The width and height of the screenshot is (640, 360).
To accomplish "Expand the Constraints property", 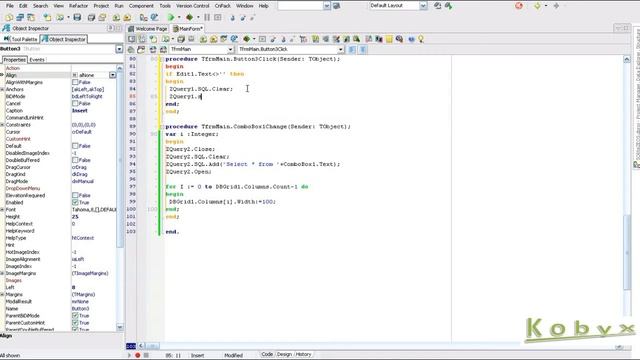I will (2, 125).
